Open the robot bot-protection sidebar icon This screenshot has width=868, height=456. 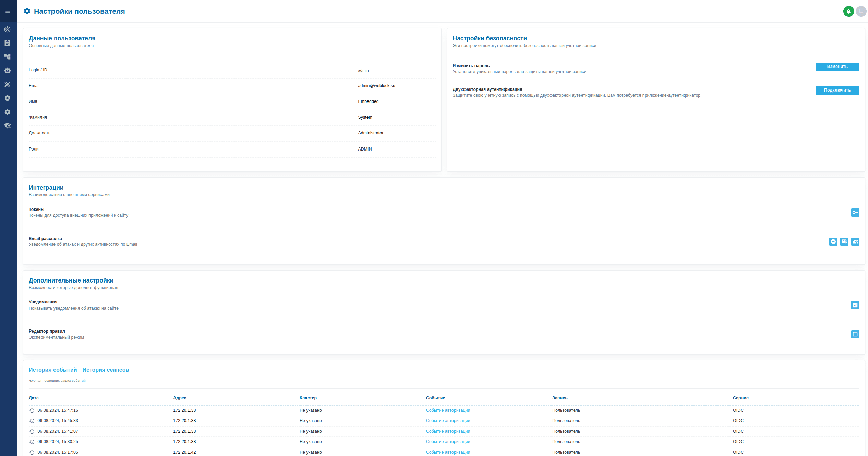tap(8, 70)
